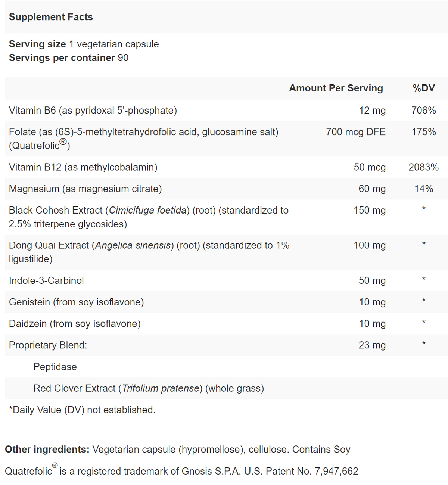This screenshot has height=485, width=448.
Task: Select the Vitamin B12 methylcobalamin row
Action: tap(83, 167)
